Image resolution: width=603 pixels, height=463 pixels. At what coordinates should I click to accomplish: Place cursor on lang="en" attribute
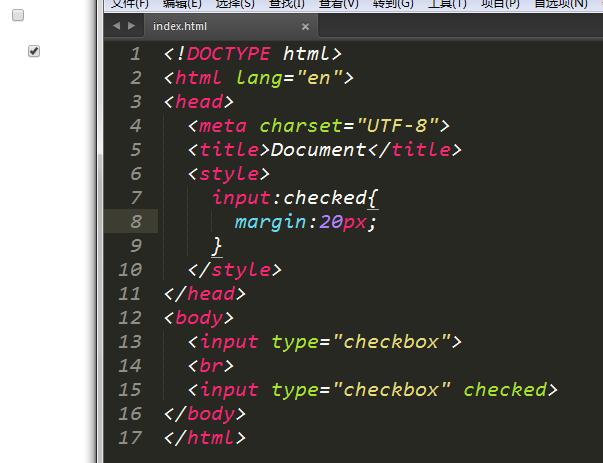pyautogui.click(x=288, y=78)
